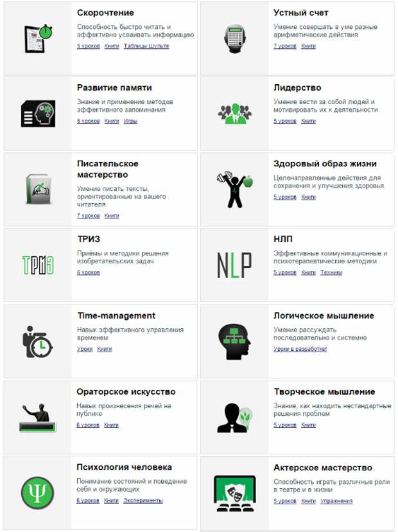Select the green ТРИЗ logo icon
The height and width of the screenshot is (532, 398).
[x=38, y=265]
